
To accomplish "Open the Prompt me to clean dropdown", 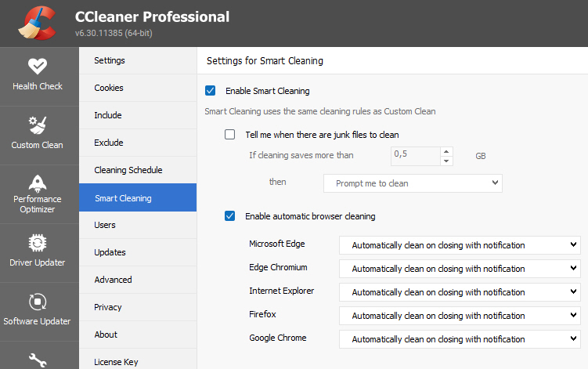I will point(413,183).
